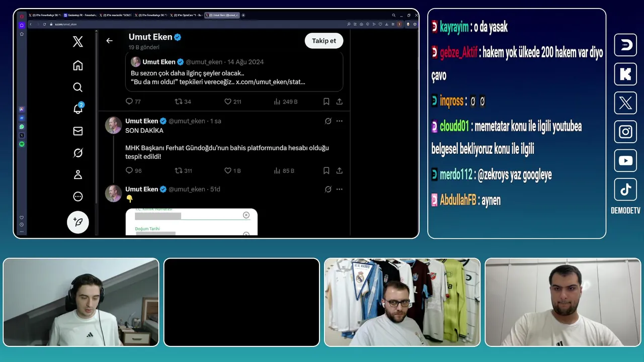The width and height of the screenshot is (644, 362).
Task: Open the form image in the 51d tweet
Action: tap(191, 222)
